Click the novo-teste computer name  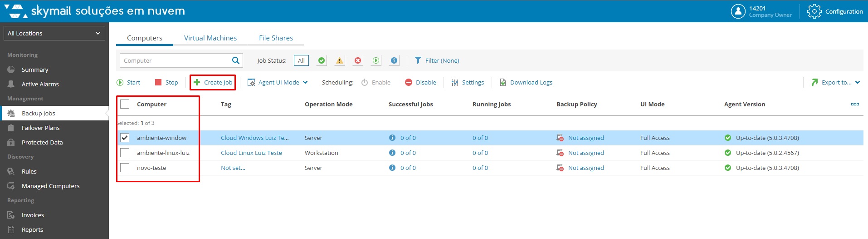[151, 168]
